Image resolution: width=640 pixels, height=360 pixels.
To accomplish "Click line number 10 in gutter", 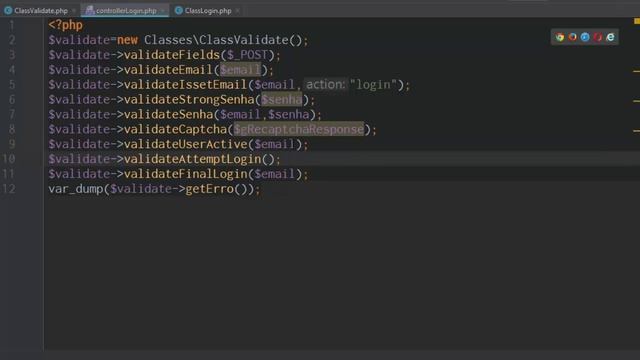I will 9,159.
